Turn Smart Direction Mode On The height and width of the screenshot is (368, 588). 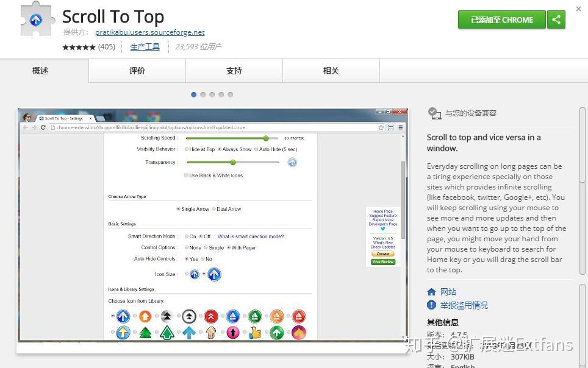tap(187, 236)
